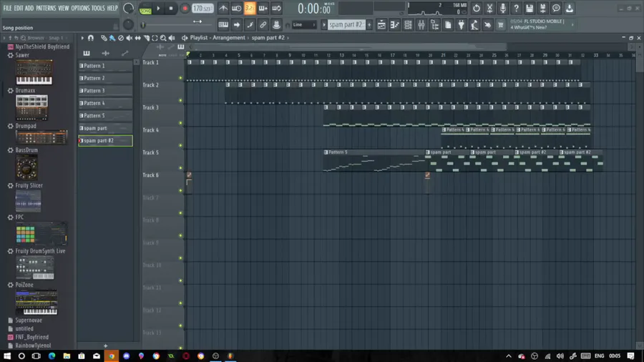The width and height of the screenshot is (644, 362).
Task: Click the red Record button
Action: (x=185, y=8)
